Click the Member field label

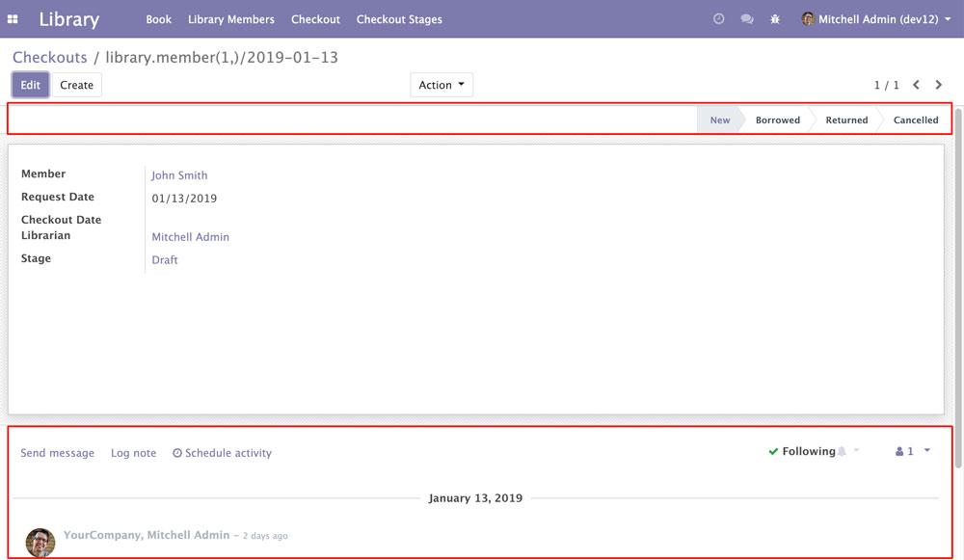[43, 173]
